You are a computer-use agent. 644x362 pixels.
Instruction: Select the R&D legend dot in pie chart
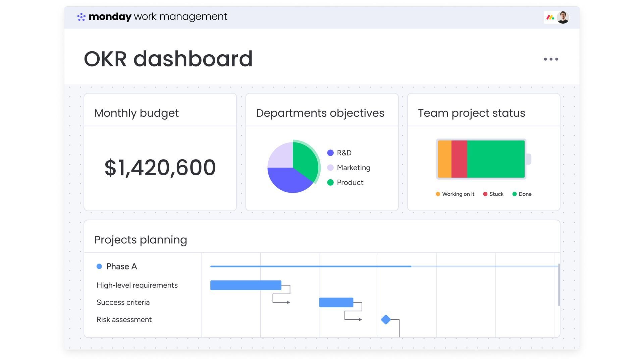tap(330, 153)
